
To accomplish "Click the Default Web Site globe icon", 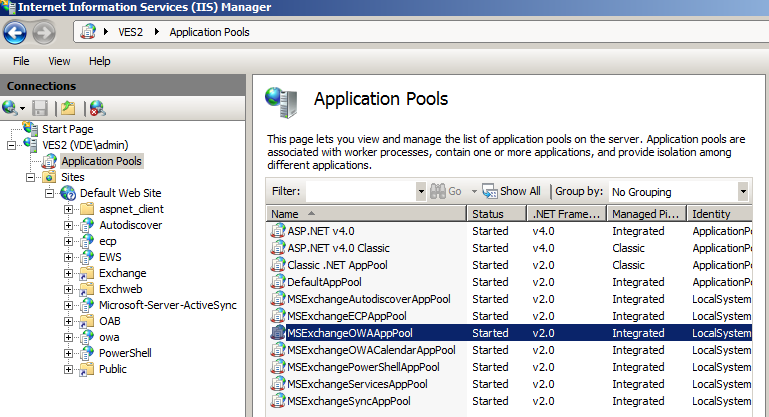I will [x=68, y=193].
